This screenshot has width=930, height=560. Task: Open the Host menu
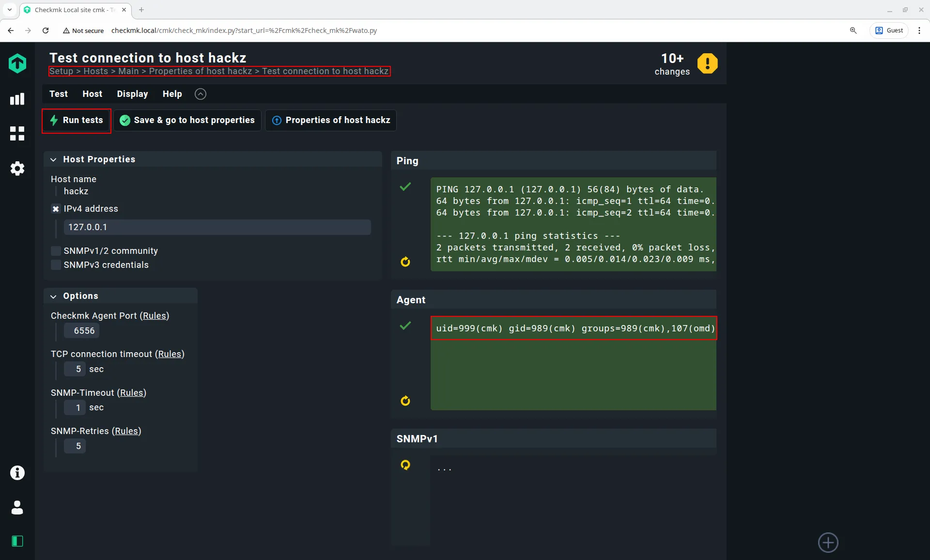[x=92, y=94]
